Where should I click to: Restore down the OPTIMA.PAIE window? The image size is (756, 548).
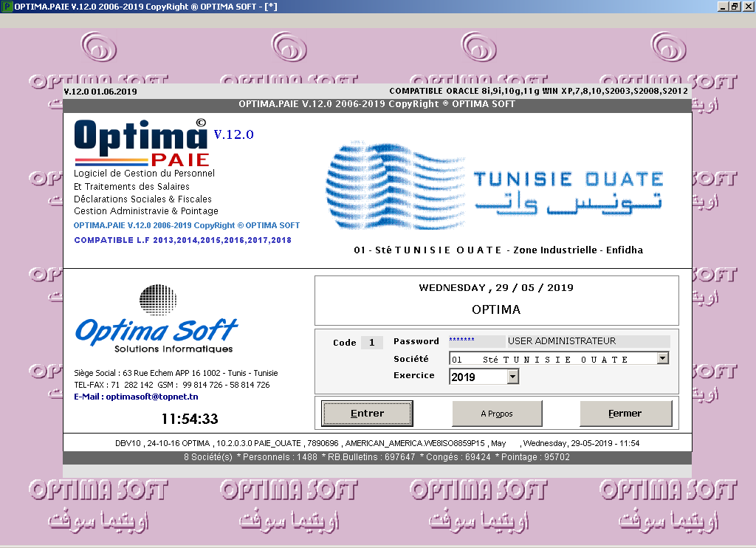(735, 7)
